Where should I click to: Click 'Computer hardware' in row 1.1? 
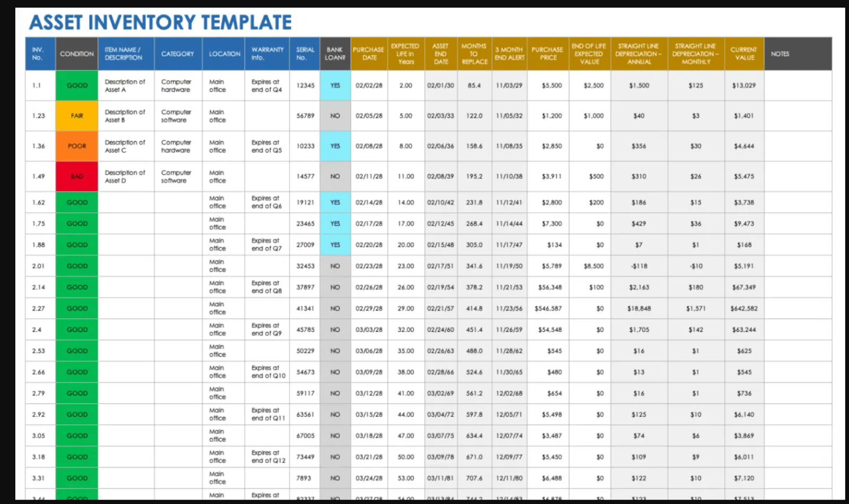pos(178,85)
